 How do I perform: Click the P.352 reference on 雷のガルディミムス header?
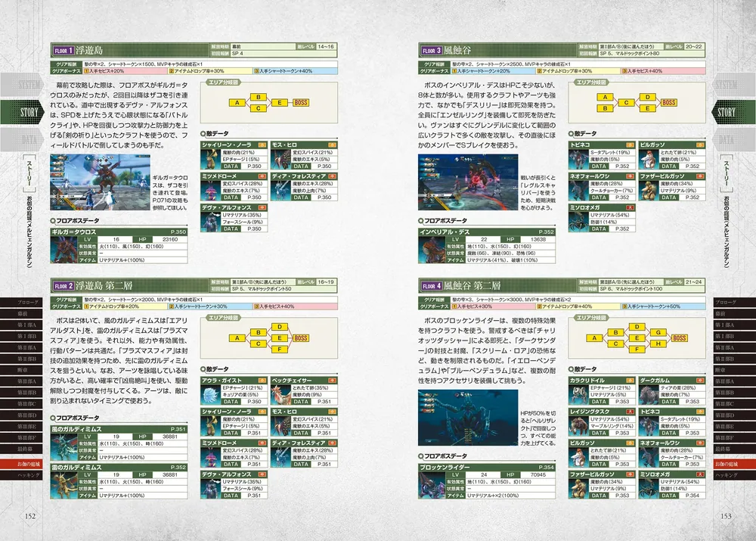click(x=178, y=467)
